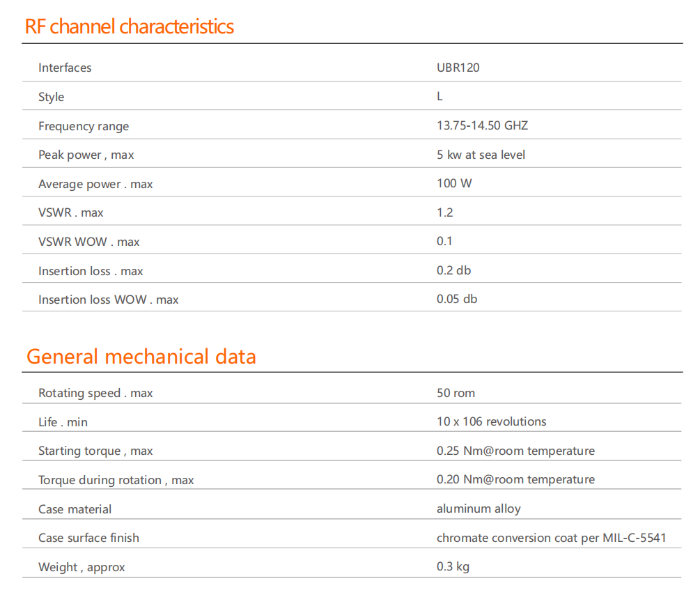This screenshot has width=700, height=613.
Task: Select the 'RF channel characteristics' heading
Action: tap(129, 26)
